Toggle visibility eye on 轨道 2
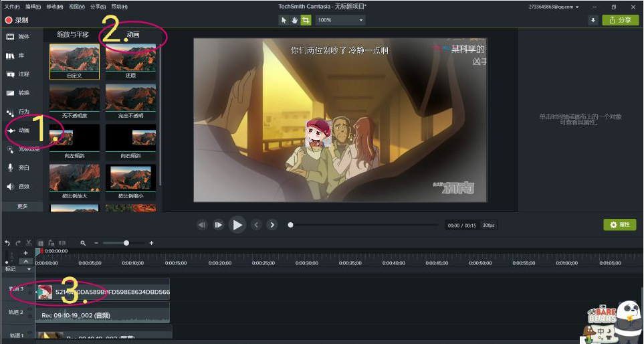 pos(29,309)
